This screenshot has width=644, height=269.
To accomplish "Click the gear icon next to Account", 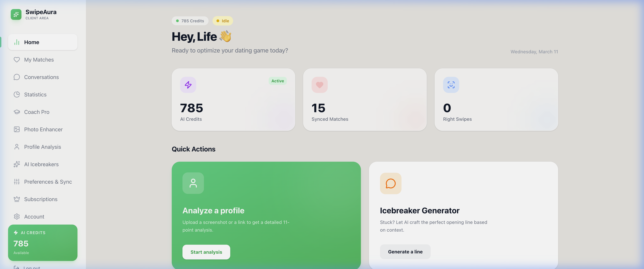I will click(x=17, y=217).
